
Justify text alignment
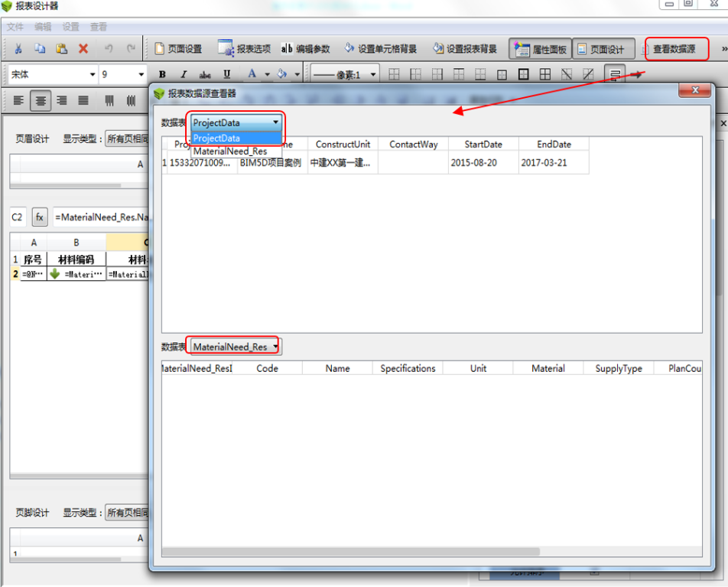[x=83, y=100]
